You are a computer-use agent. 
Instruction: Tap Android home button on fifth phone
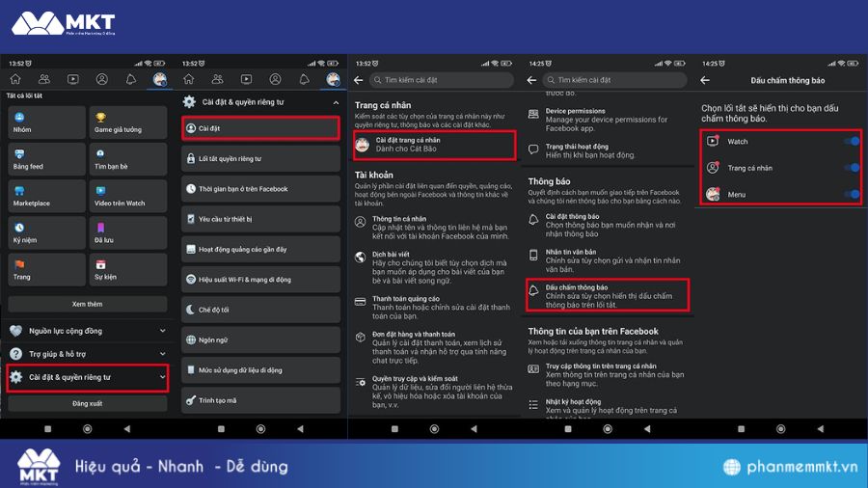click(x=780, y=429)
